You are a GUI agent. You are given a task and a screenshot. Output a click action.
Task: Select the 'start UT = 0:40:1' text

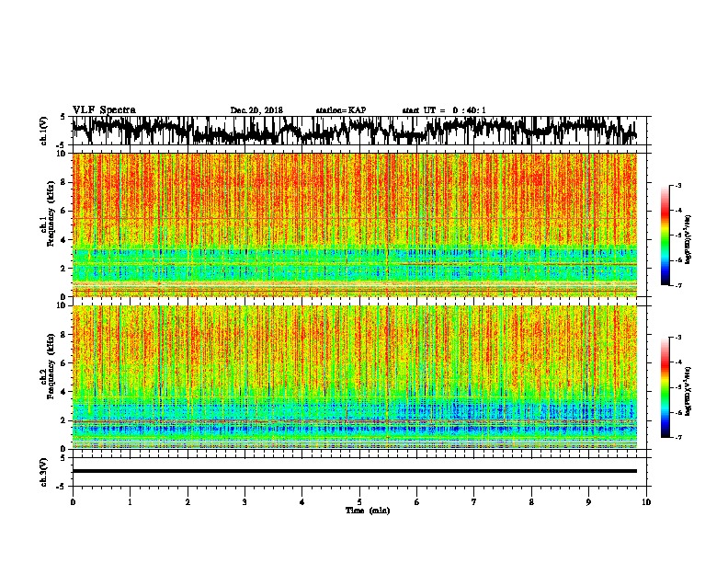pyautogui.click(x=444, y=110)
